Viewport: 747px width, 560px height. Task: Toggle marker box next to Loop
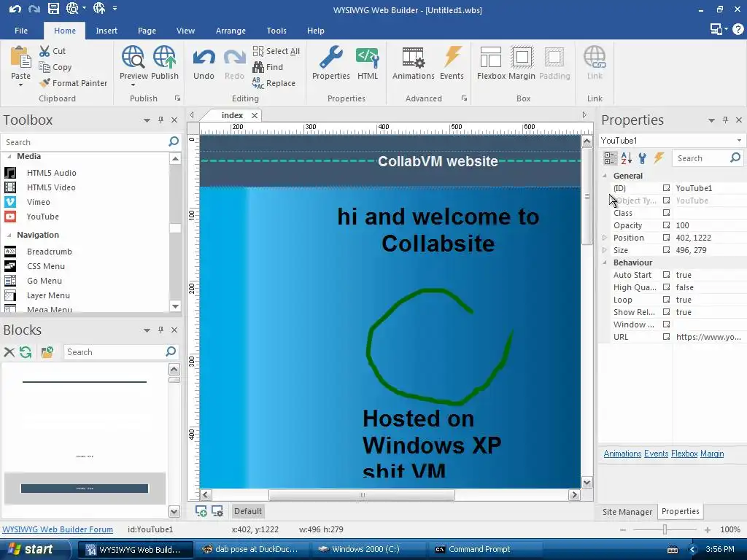point(667,300)
